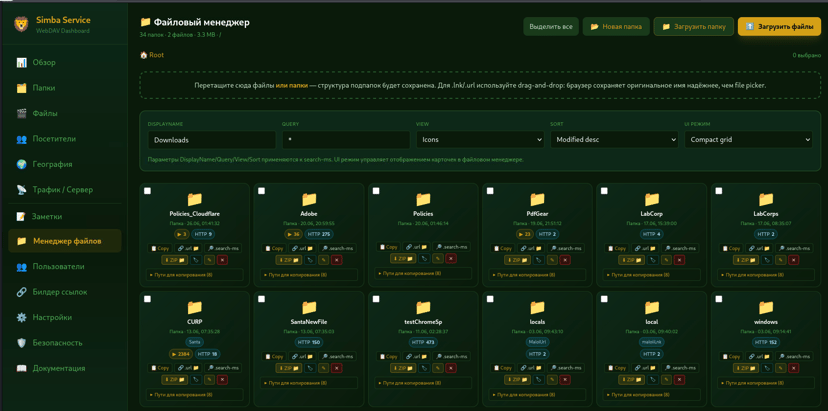Go to Билдер ссылок section
The image size is (828, 411).
click(65, 292)
